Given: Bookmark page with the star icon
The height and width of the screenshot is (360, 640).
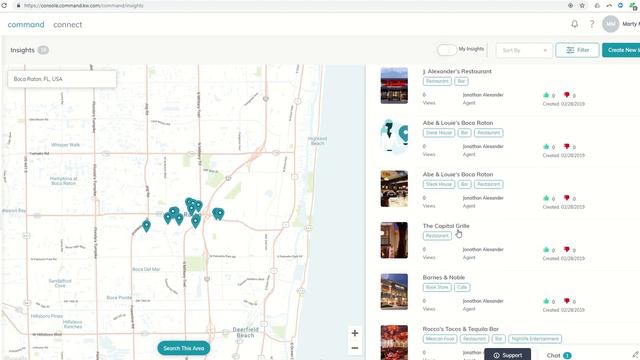Looking at the screenshot, I should [x=582, y=5].
